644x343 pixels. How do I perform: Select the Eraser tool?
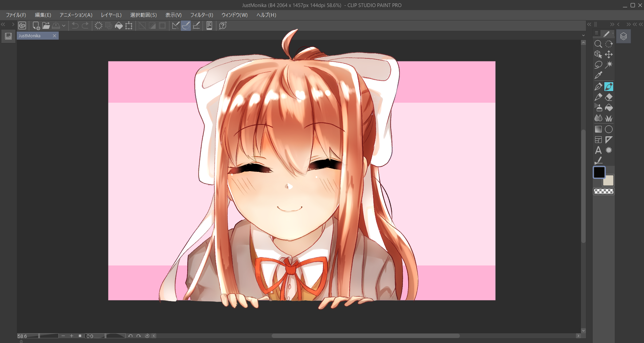609,97
